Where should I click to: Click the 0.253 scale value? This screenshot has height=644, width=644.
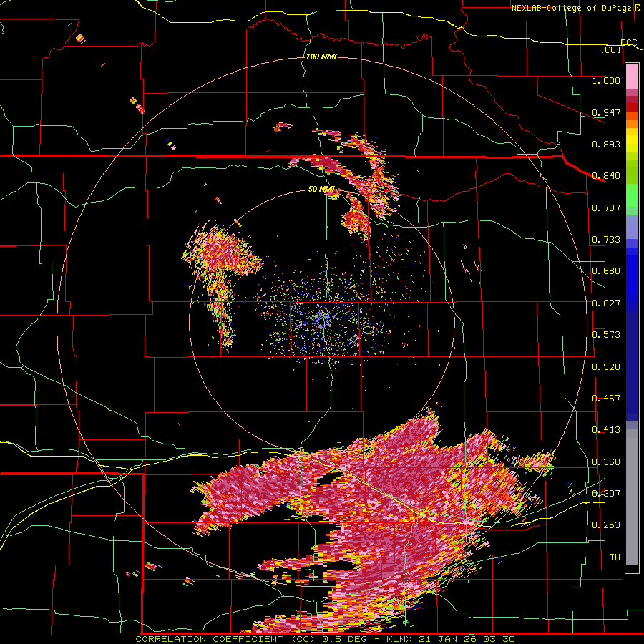(x=606, y=525)
